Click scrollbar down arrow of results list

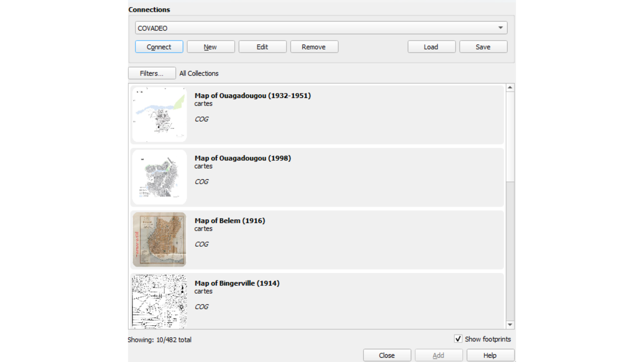click(510, 324)
